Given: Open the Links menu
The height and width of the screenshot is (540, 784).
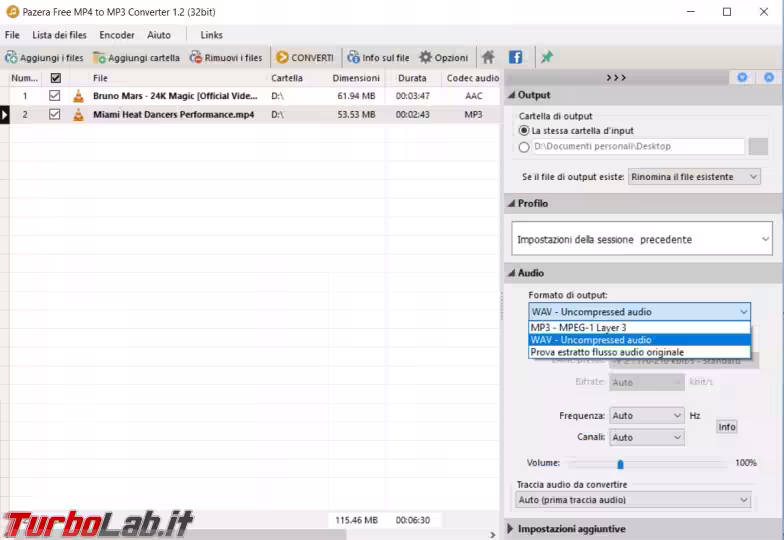Looking at the screenshot, I should [x=212, y=35].
